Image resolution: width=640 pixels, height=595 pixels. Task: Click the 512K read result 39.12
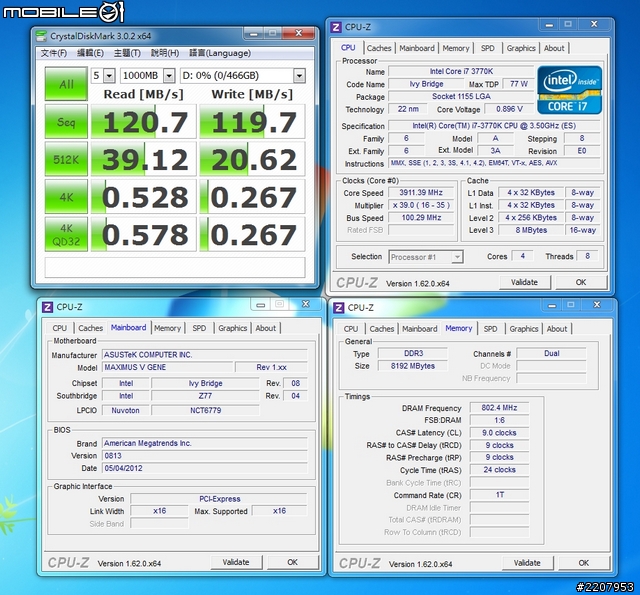click(143, 160)
